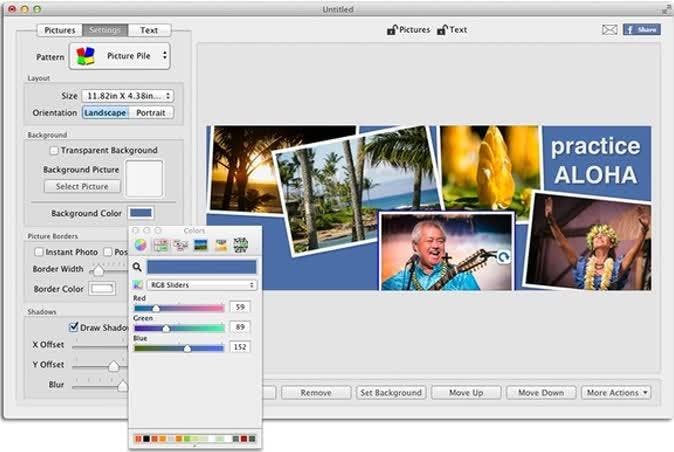674x452 pixels.
Task: Click the email envelope icon
Action: click(610, 30)
